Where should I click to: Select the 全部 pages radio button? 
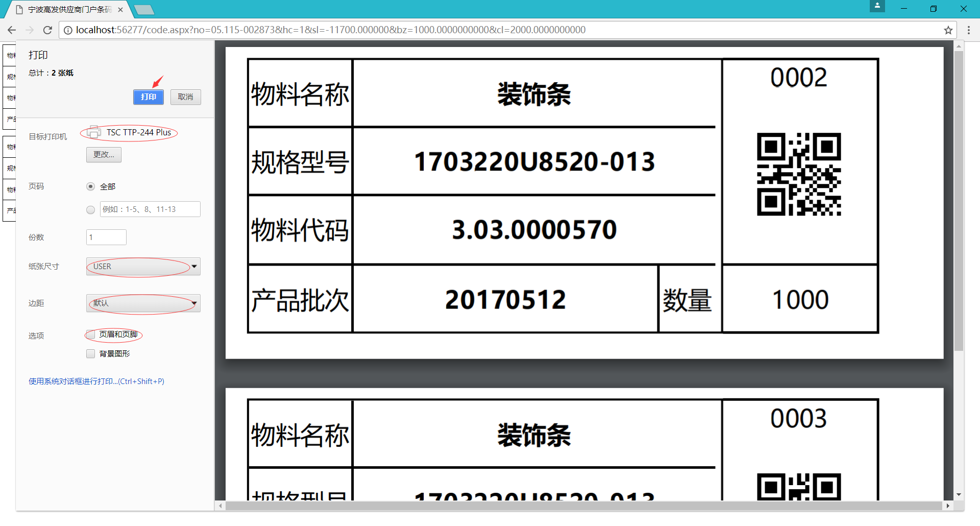(x=90, y=186)
